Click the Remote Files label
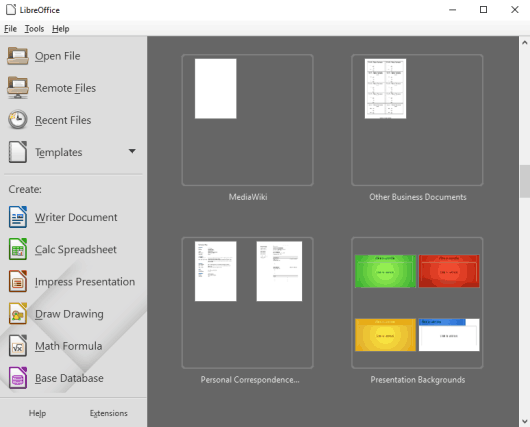Screen dimensions: 530x427 tap(66, 88)
